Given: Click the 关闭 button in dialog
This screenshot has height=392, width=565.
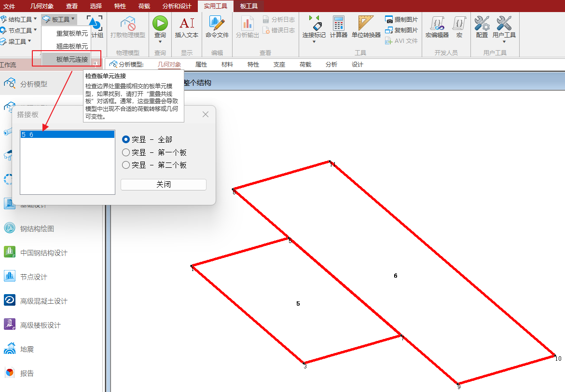Looking at the screenshot, I should pos(163,184).
